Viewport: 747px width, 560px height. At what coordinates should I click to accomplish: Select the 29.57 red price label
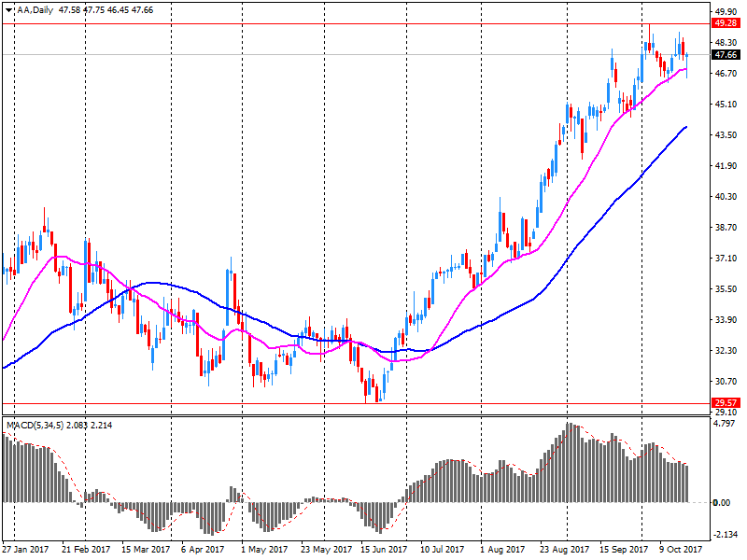pyautogui.click(x=726, y=403)
